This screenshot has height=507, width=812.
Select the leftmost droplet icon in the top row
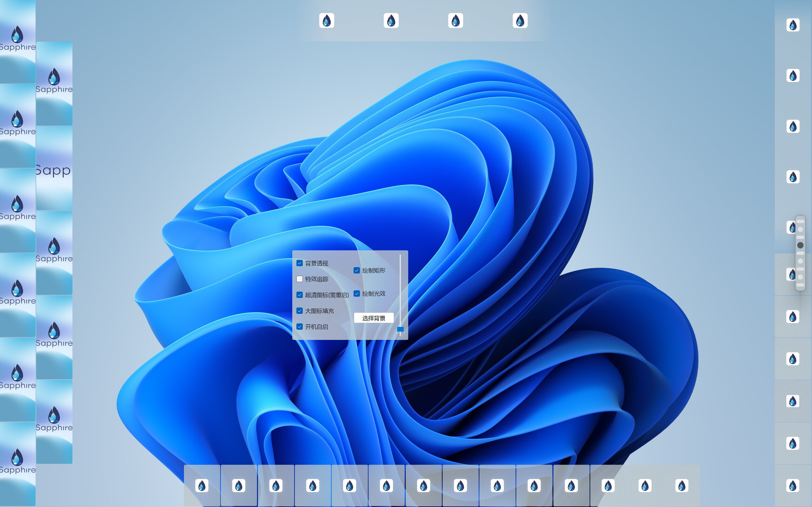coord(327,20)
